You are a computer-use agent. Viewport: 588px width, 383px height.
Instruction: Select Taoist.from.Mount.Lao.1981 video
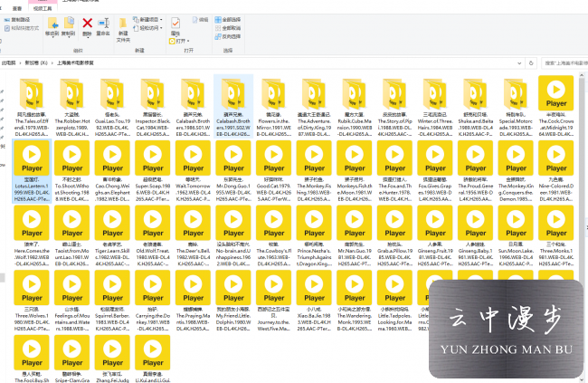tap(72, 236)
